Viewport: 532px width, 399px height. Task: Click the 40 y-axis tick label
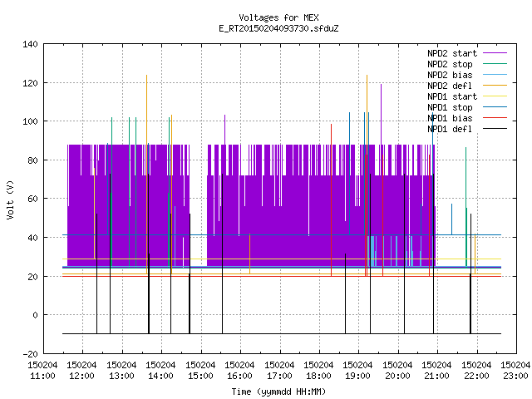tap(32, 238)
